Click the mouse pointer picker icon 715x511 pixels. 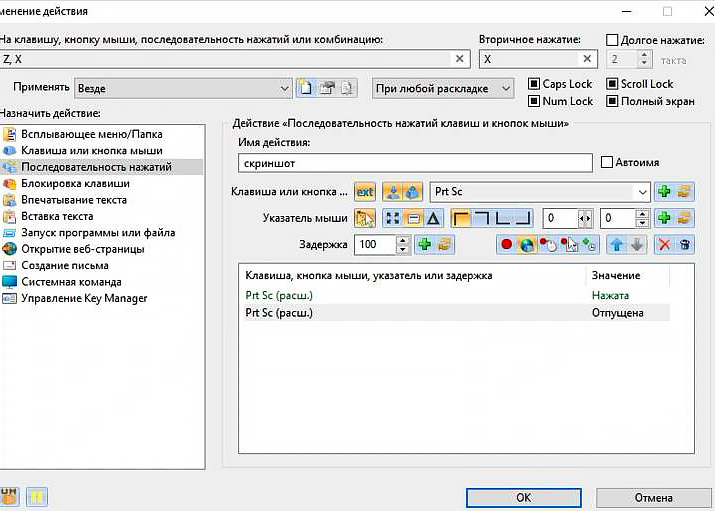tap(364, 218)
